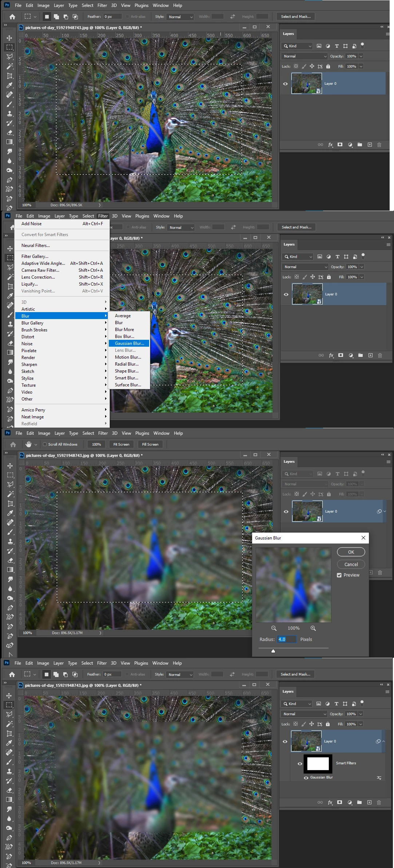The image size is (394, 868).
Task: Filter for pixel layers in topmost Layers panel
Action: pyautogui.click(x=319, y=46)
